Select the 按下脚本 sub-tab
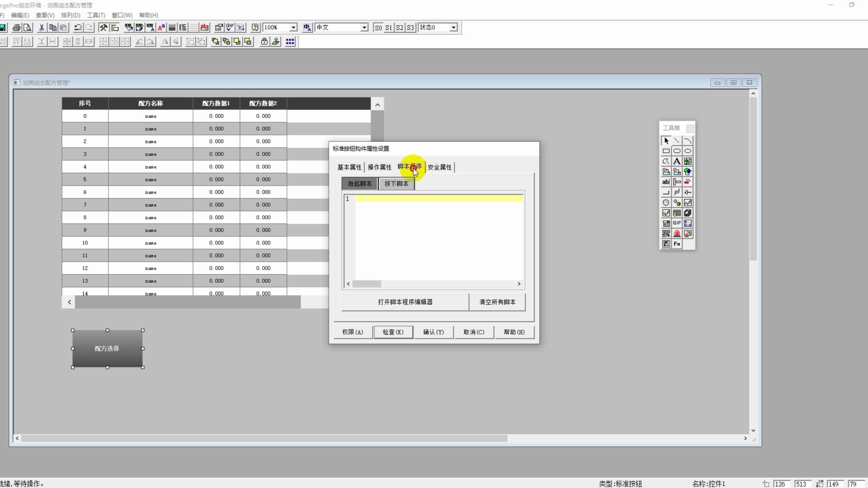 (x=396, y=184)
